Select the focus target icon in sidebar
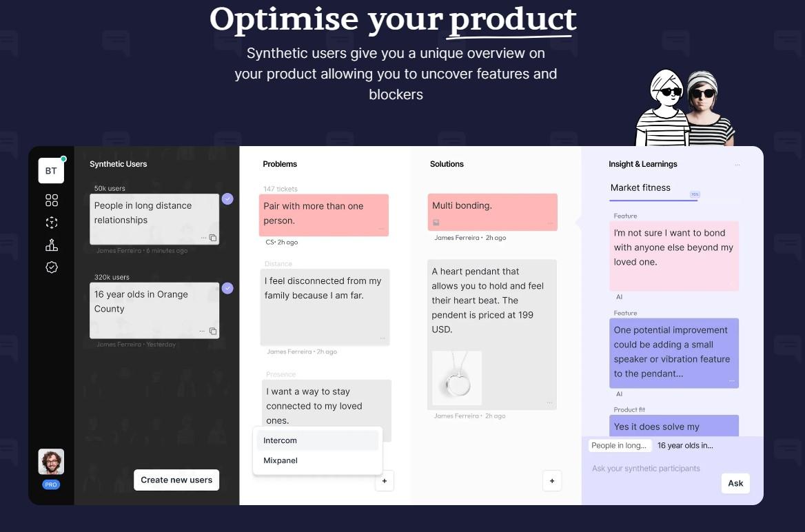805x532 pixels. coord(51,223)
